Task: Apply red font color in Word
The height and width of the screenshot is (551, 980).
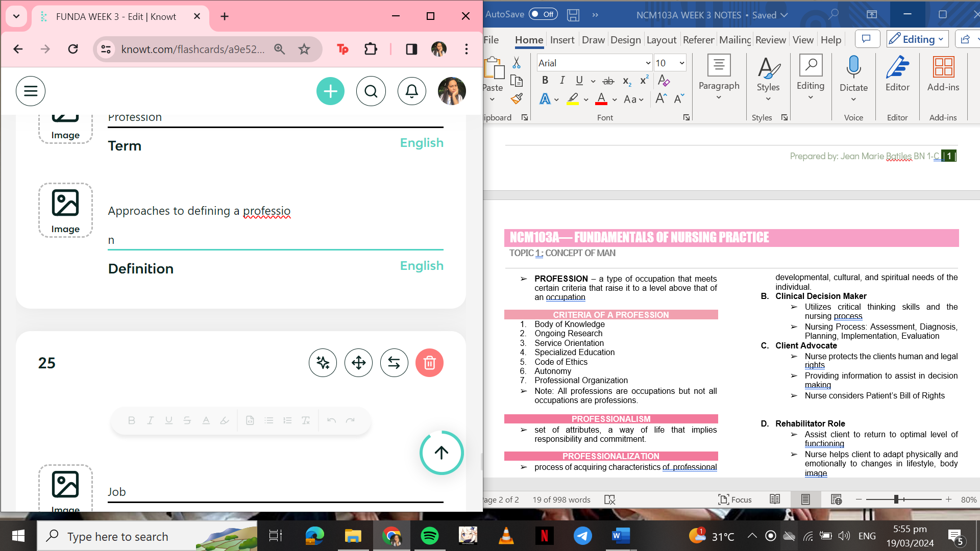Action: point(601,98)
